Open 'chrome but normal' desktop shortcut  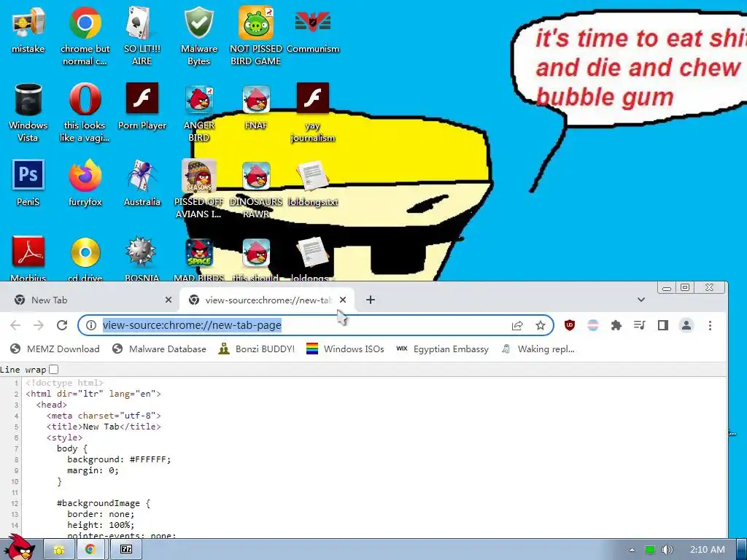pyautogui.click(x=85, y=36)
